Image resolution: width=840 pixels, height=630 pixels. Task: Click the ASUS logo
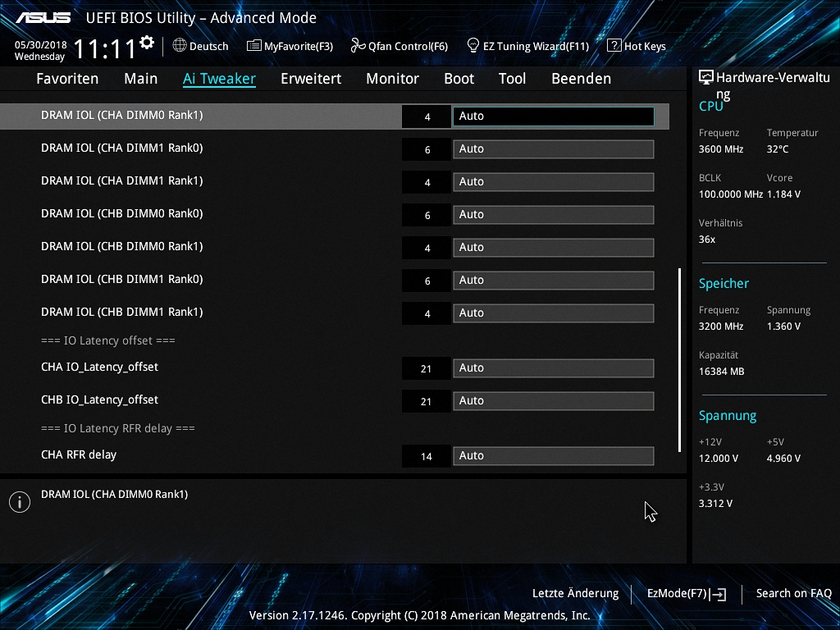43,18
